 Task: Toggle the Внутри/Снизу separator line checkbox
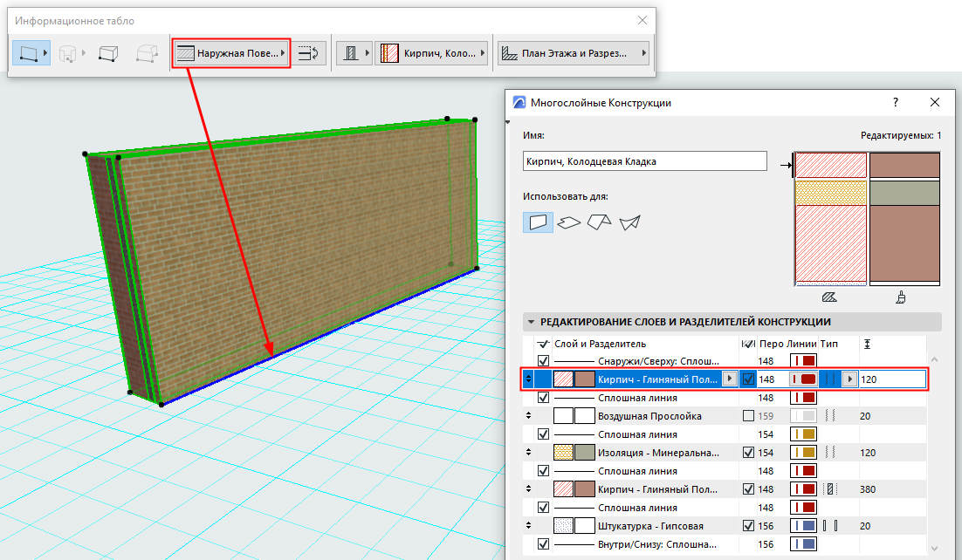[543, 544]
